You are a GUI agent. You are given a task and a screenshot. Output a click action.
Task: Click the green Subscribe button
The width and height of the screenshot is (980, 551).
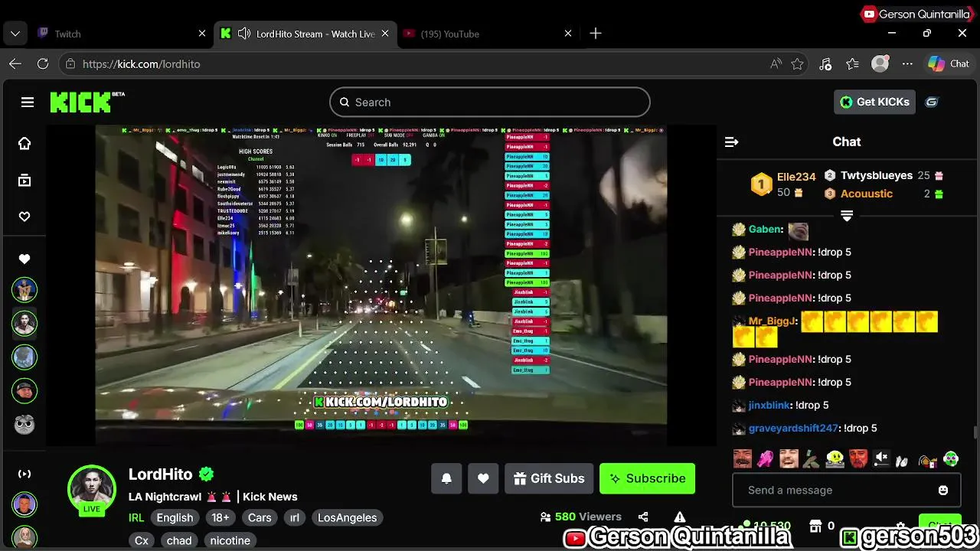coord(647,478)
